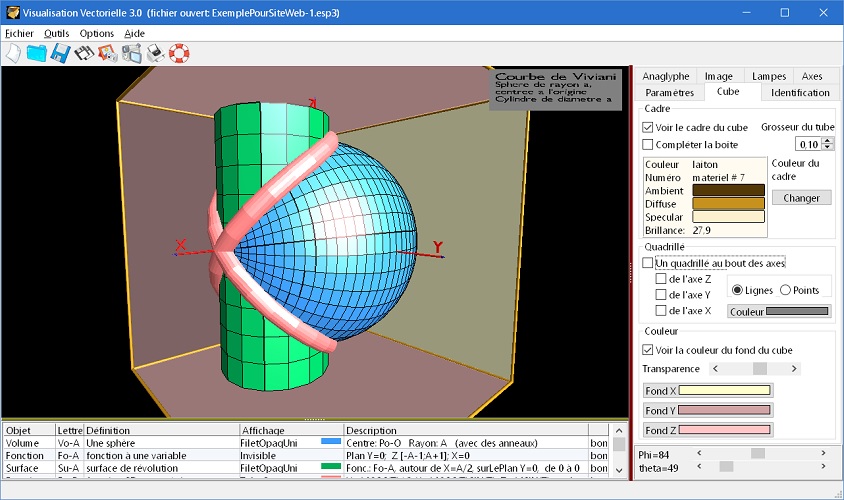Switch to the Identification tab
Image resolution: width=844 pixels, height=500 pixels.
(800, 93)
